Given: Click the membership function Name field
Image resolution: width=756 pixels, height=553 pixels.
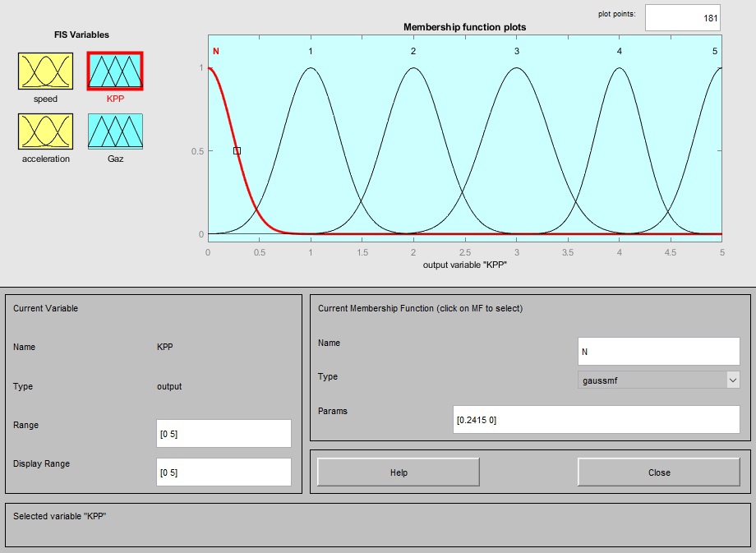Looking at the screenshot, I should click(x=658, y=351).
